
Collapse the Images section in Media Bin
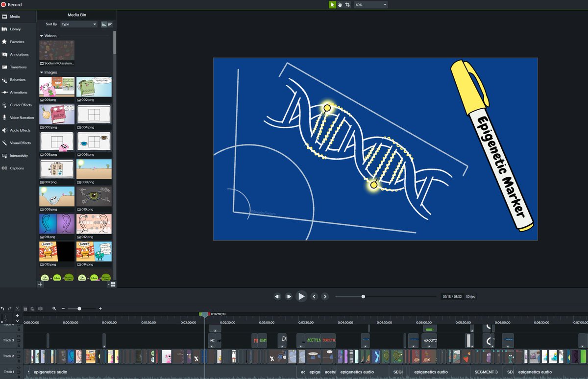[x=41, y=72]
